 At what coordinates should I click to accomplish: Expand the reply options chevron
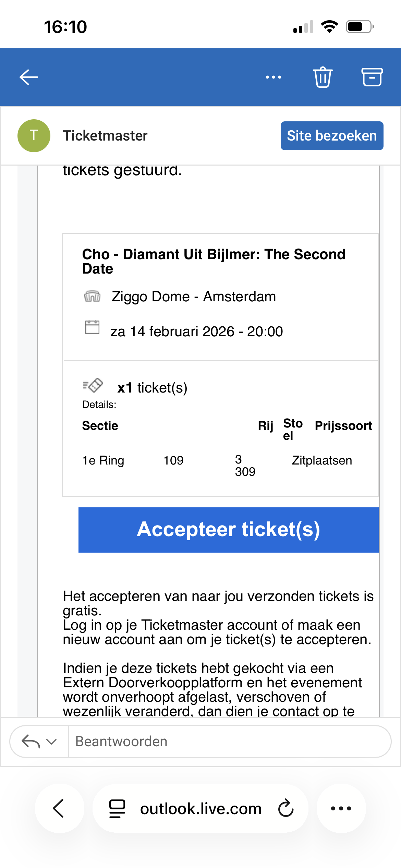(x=51, y=742)
